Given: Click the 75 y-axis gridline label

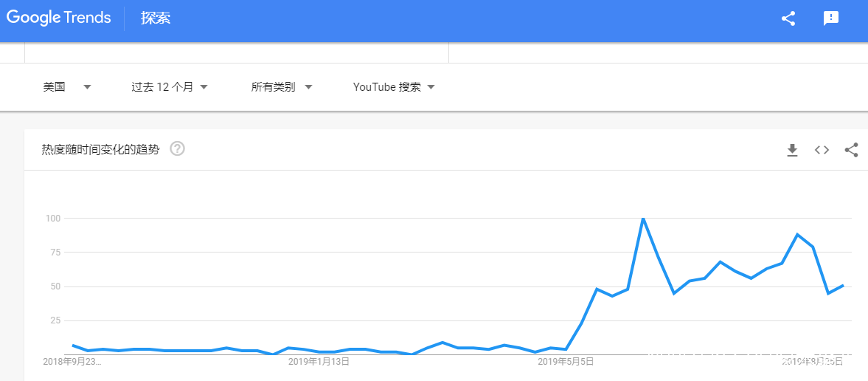Looking at the screenshot, I should (x=54, y=252).
